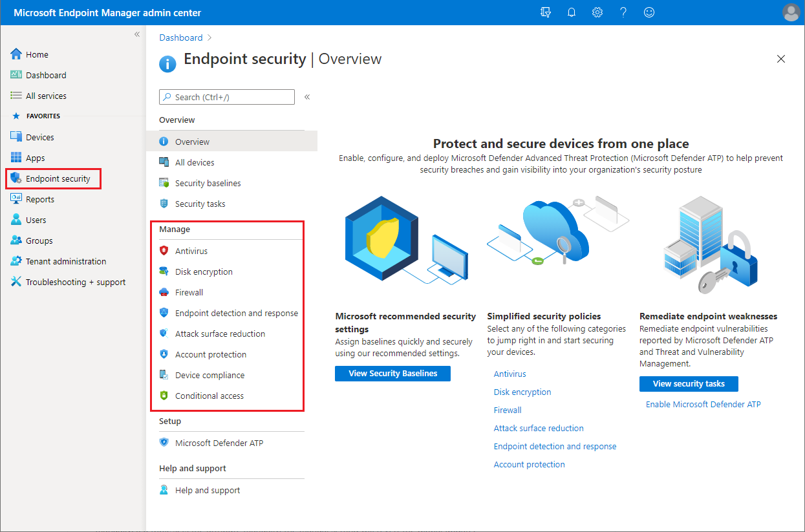
Task: Select Overview in the blade menu
Action: [x=231, y=142]
